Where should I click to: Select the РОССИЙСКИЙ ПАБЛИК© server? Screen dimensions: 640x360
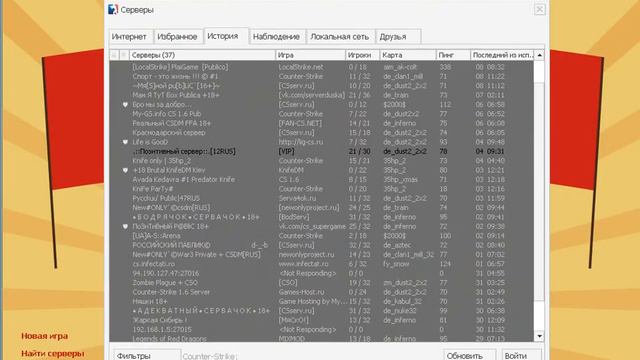coord(321,245)
